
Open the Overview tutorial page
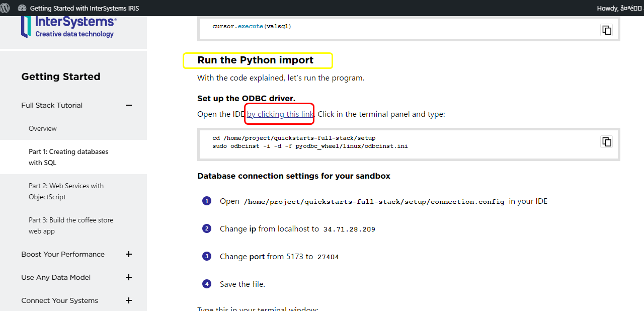[43, 128]
